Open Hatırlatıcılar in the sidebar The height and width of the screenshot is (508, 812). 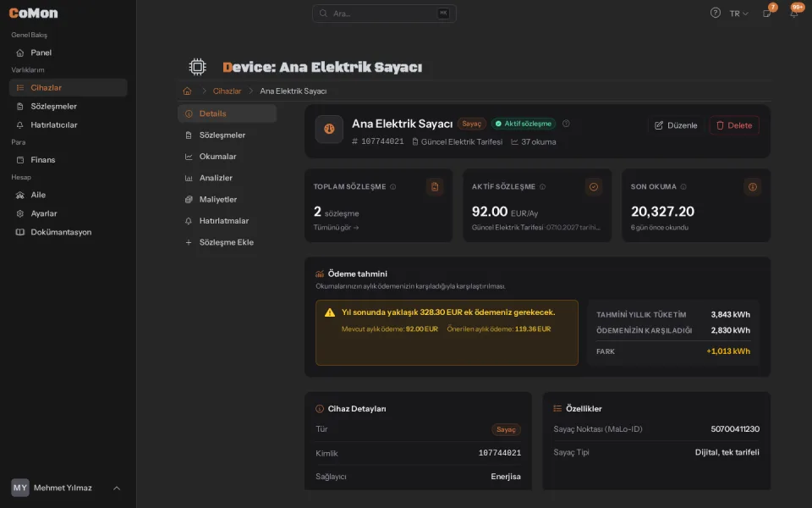coord(68,125)
